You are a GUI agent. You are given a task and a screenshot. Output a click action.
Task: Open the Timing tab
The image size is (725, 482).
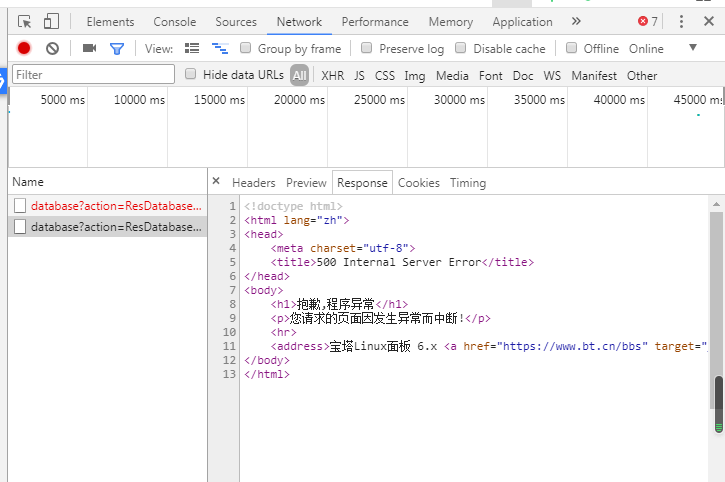[x=468, y=183]
